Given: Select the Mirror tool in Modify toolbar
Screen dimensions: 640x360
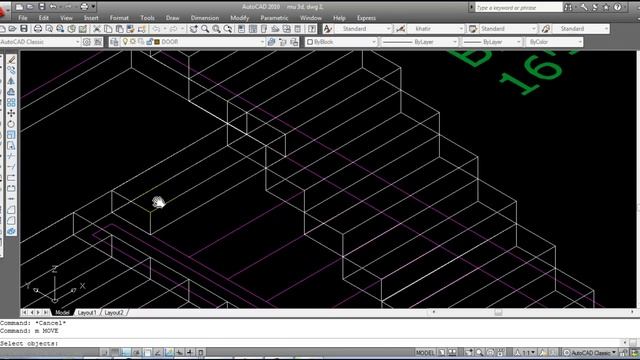Looking at the screenshot, I should click(11, 81).
